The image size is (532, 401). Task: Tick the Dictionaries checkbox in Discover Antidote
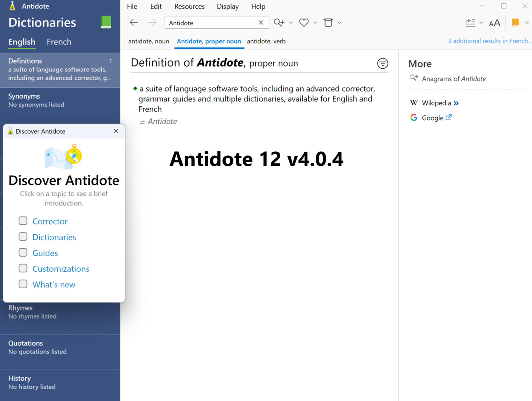point(23,237)
